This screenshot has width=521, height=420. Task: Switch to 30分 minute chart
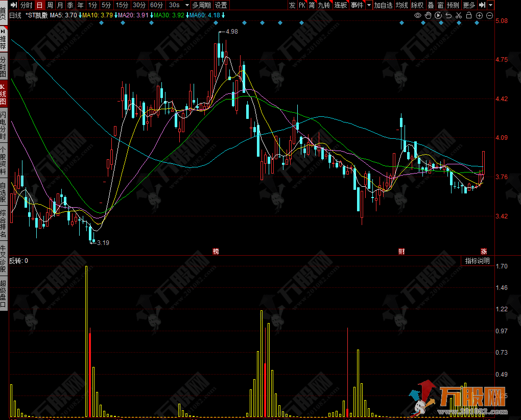(x=139, y=5)
